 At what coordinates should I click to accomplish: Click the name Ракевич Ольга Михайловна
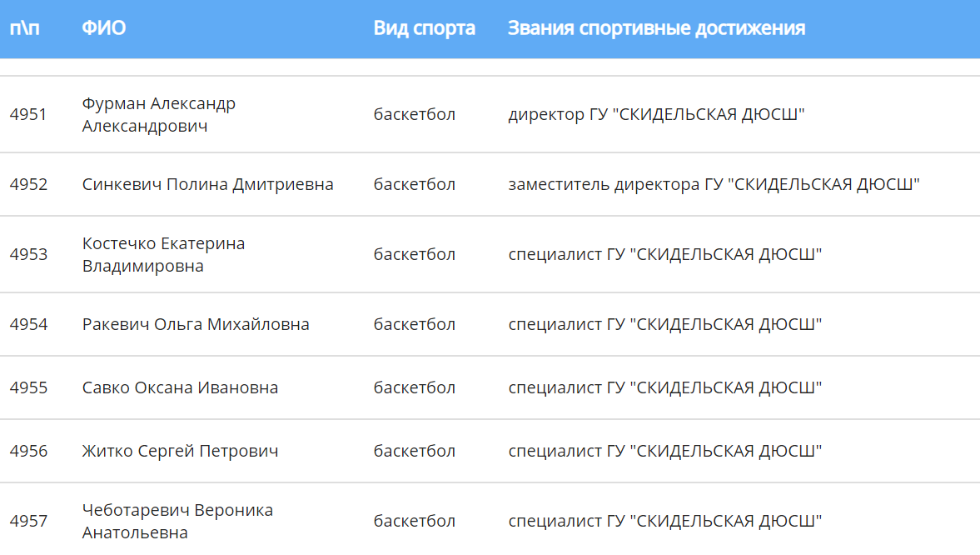tap(196, 324)
